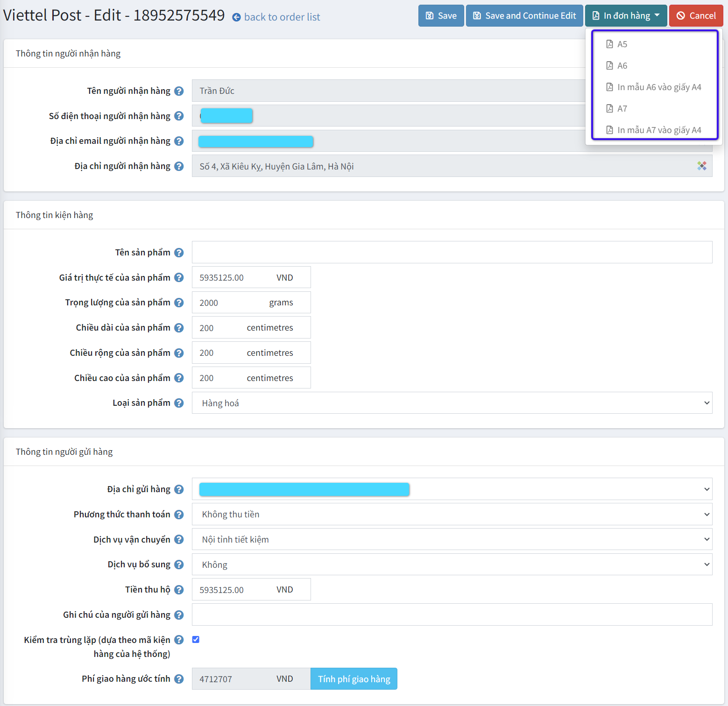Choose In mẫu A6 vào giấy A4
728x706 pixels.
pos(654,87)
